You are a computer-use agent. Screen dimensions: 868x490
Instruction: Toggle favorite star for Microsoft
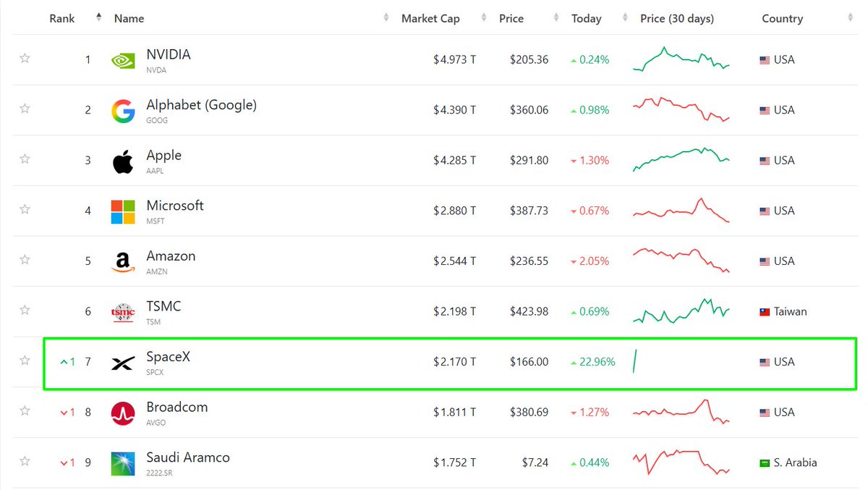[25, 210]
